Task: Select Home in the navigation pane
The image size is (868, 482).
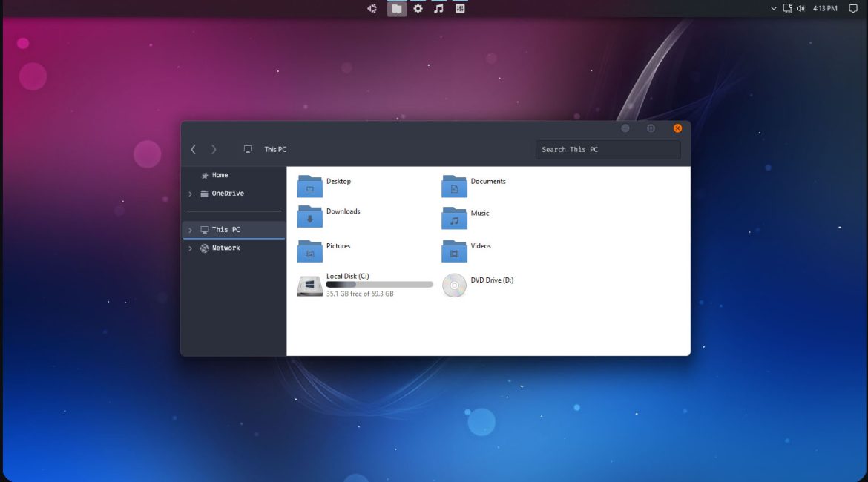Action: 220,176
